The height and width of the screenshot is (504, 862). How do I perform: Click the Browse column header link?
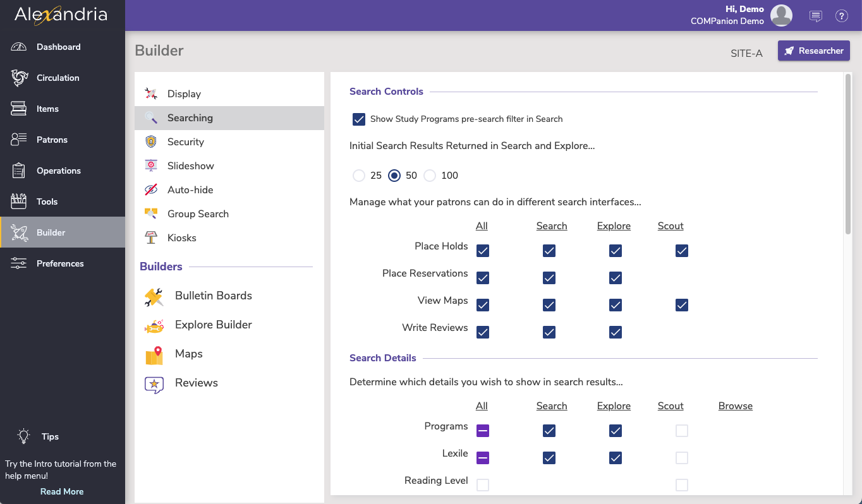[736, 406]
